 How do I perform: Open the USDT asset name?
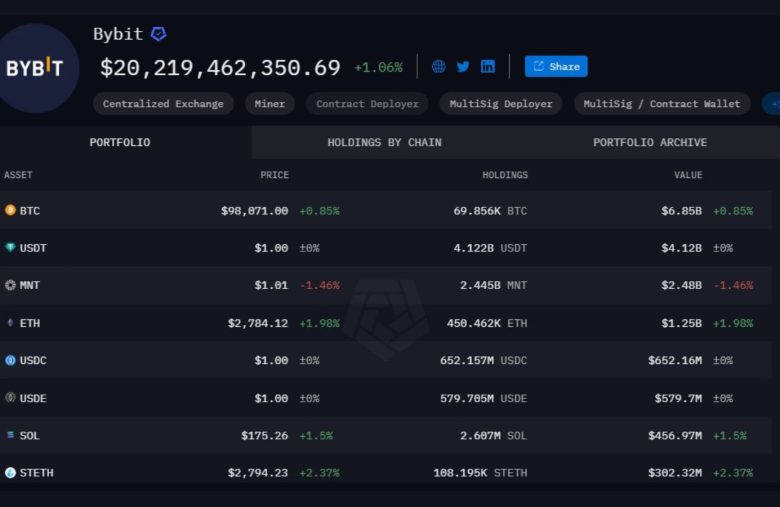tap(33, 248)
